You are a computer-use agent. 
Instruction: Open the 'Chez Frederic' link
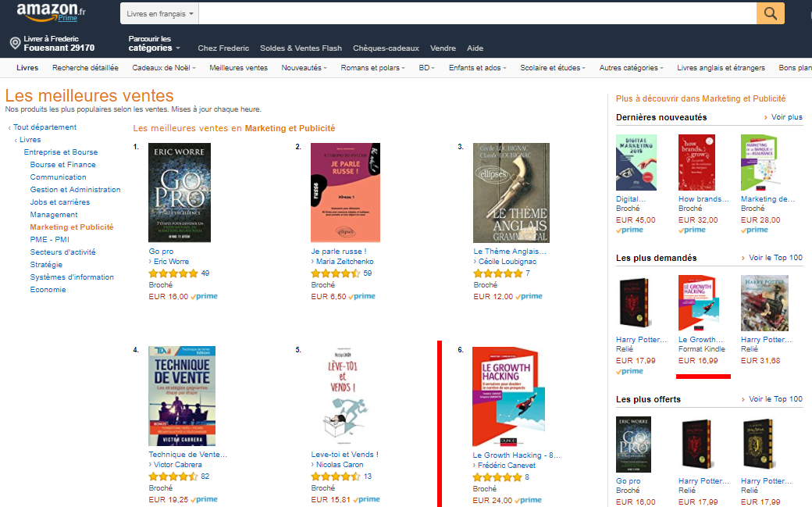pos(223,48)
